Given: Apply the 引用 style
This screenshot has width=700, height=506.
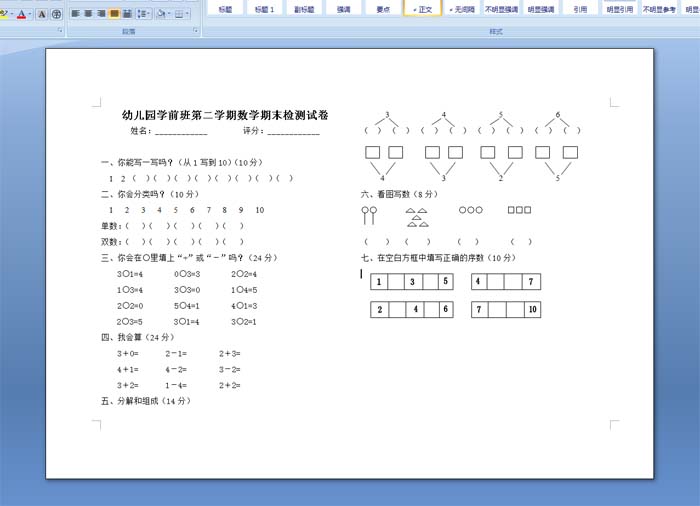Looking at the screenshot, I should tap(580, 8).
